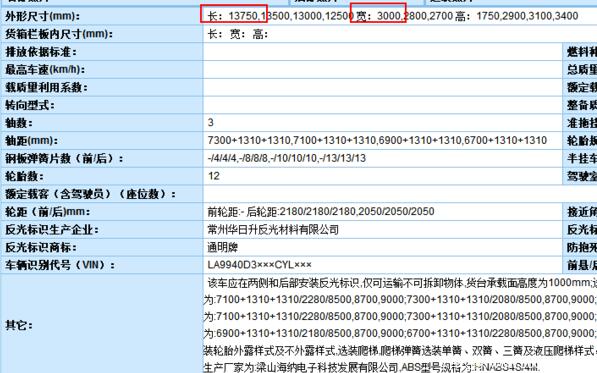Click the trademark value 通明牌
Screen dimensions: 597x373
pyautogui.click(x=223, y=247)
